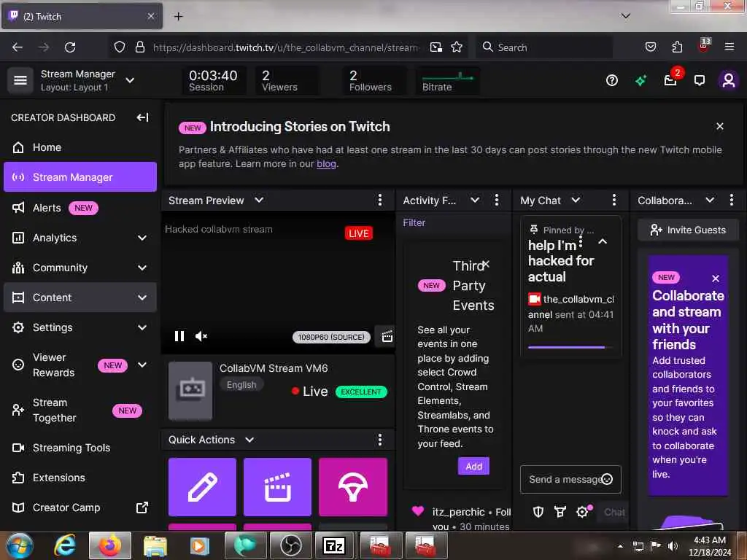Viewport: 747px width, 560px height.
Task: Click the Send a message input field
Action: coord(570,479)
